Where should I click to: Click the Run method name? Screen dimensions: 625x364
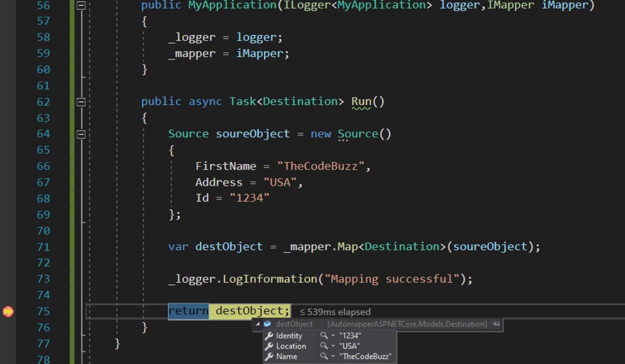click(361, 102)
